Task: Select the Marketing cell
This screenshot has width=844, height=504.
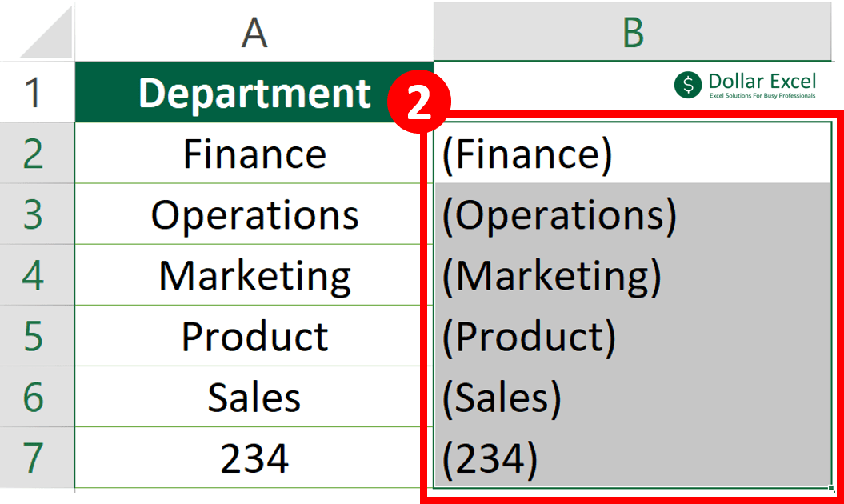Action: [254, 274]
